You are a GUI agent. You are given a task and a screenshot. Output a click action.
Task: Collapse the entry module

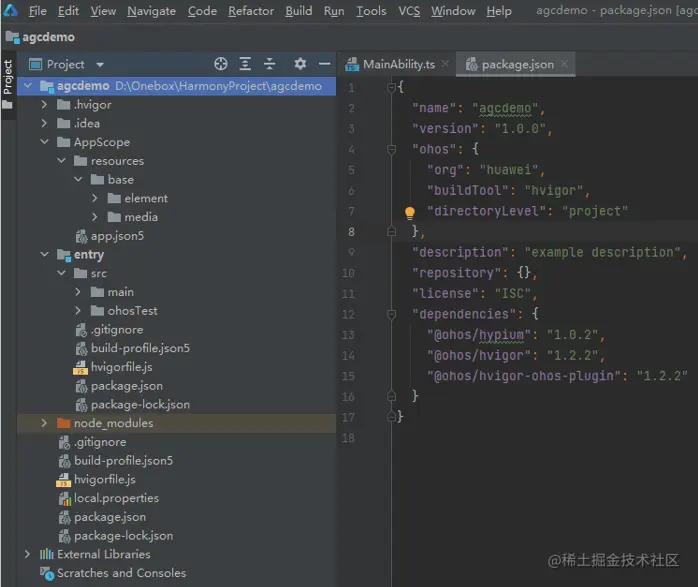45,255
